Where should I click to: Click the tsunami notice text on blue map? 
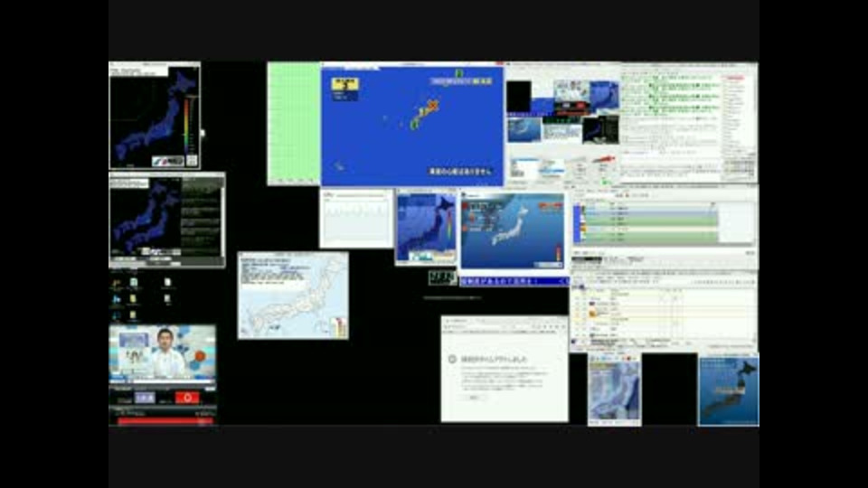460,172
